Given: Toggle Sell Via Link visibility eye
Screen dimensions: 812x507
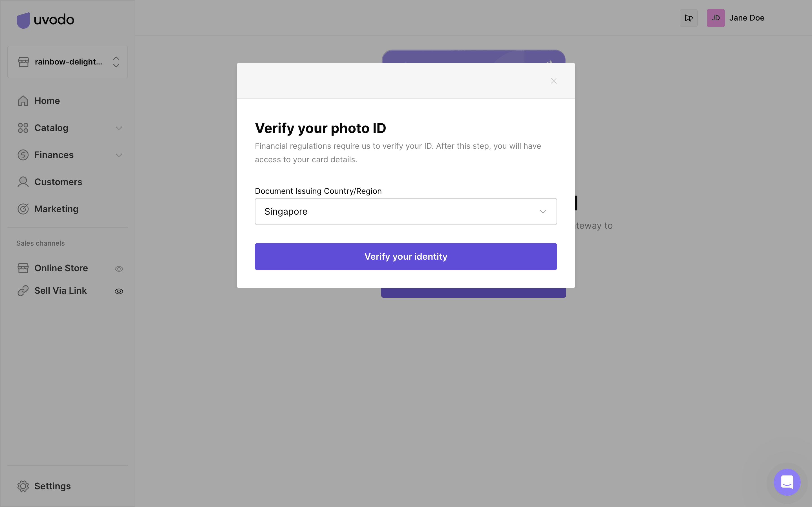Looking at the screenshot, I should (x=119, y=292).
